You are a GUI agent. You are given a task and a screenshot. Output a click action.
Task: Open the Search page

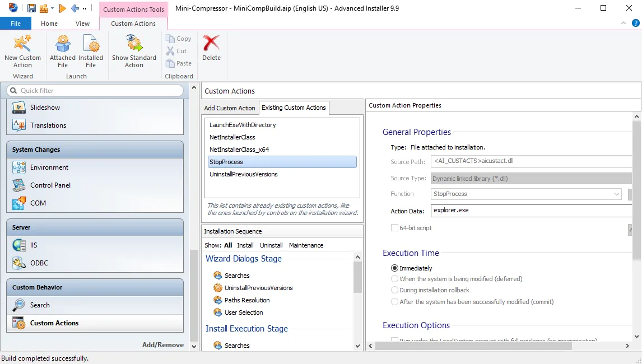[x=95, y=305]
